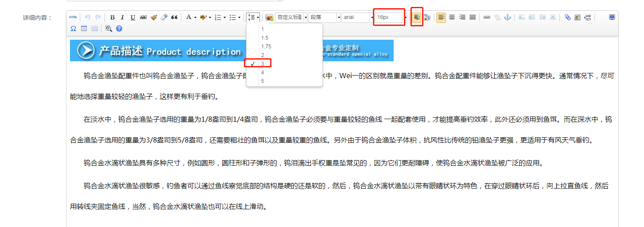Redo the last undone edit

(98, 17)
